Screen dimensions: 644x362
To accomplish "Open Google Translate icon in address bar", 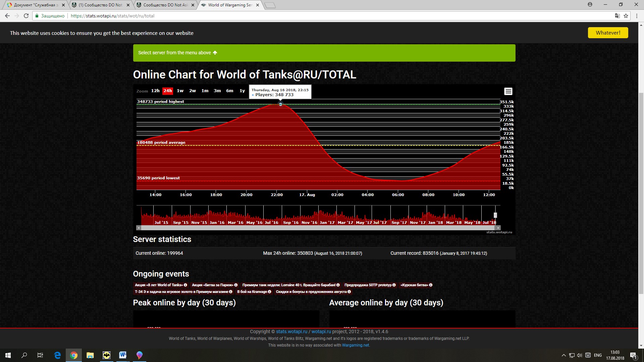I will pyautogui.click(x=617, y=16).
